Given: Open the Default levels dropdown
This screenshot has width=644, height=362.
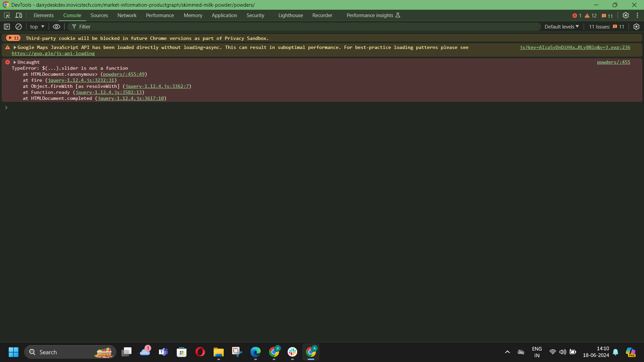Looking at the screenshot, I should 561,27.
